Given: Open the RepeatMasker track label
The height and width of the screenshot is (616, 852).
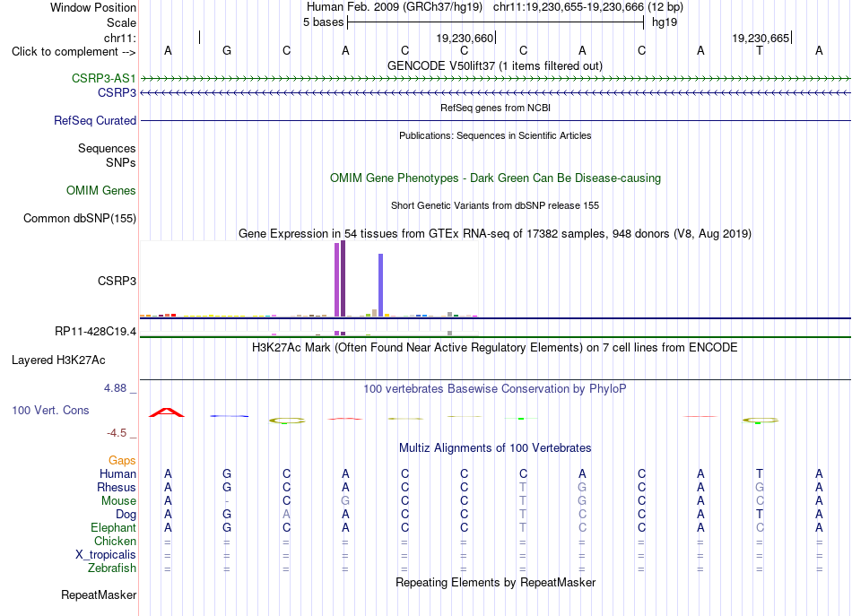Looking at the screenshot, I should tap(99, 595).
